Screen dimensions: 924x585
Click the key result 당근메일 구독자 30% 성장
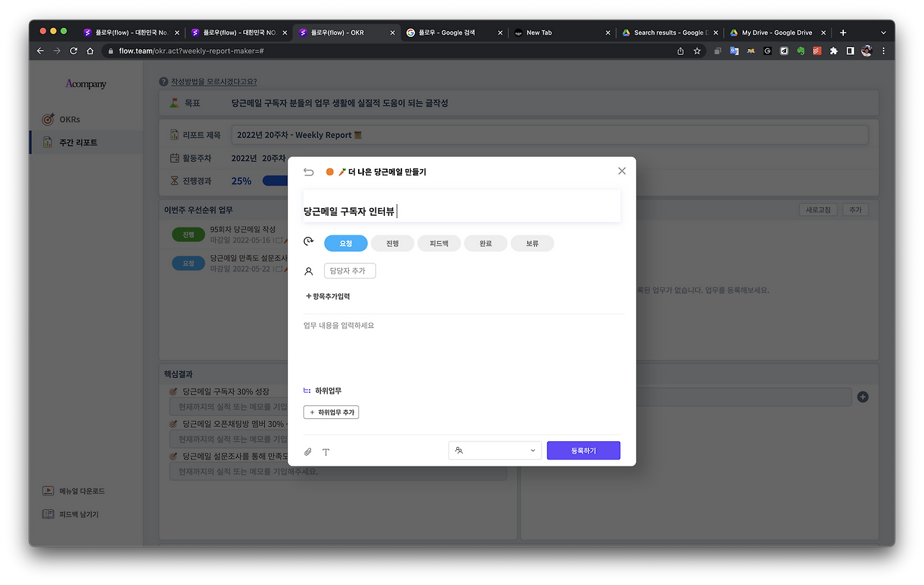226,391
